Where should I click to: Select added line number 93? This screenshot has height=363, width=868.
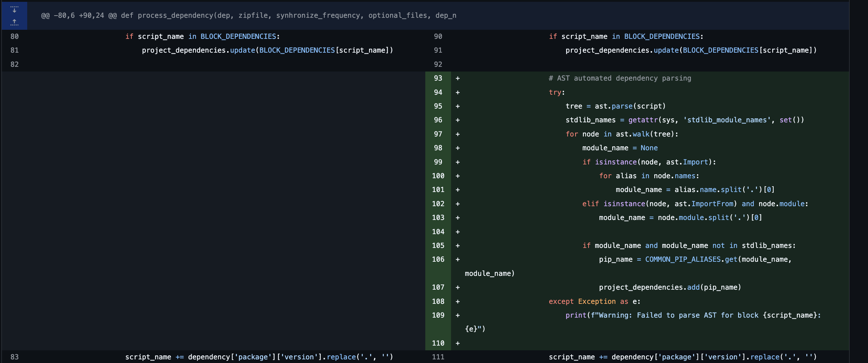[438, 78]
